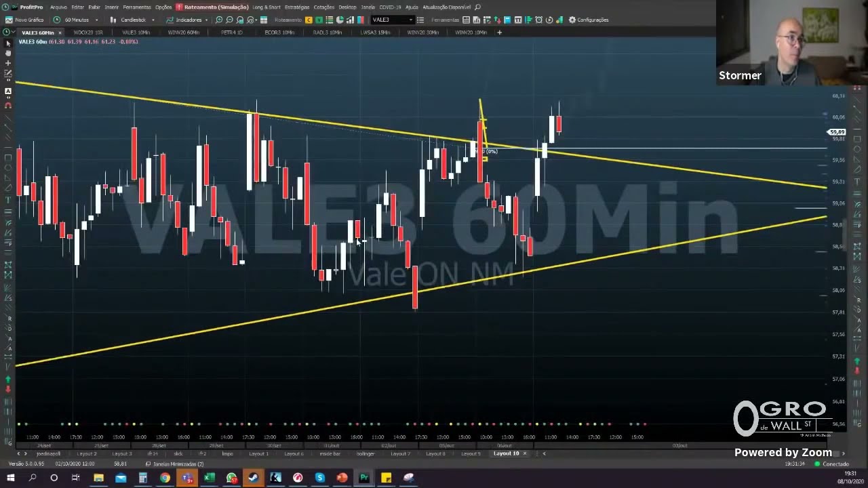Select the Layout 1 bottom tab

pyautogui.click(x=258, y=453)
